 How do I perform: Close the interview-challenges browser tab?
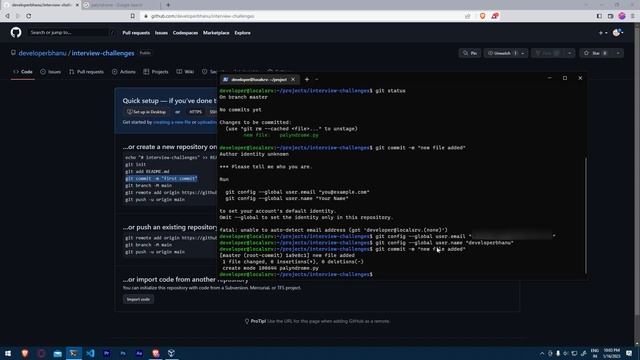(x=77, y=5)
